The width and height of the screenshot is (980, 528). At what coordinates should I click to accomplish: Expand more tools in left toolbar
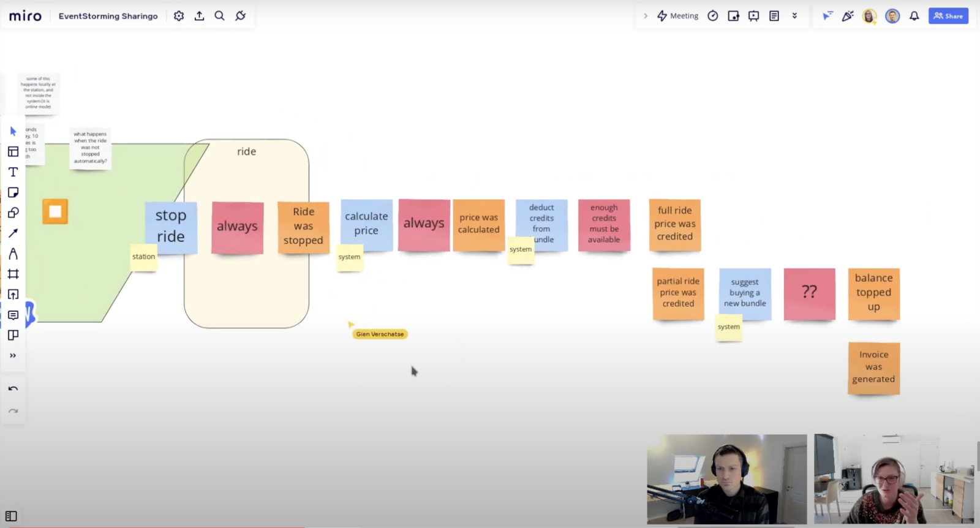tap(13, 355)
